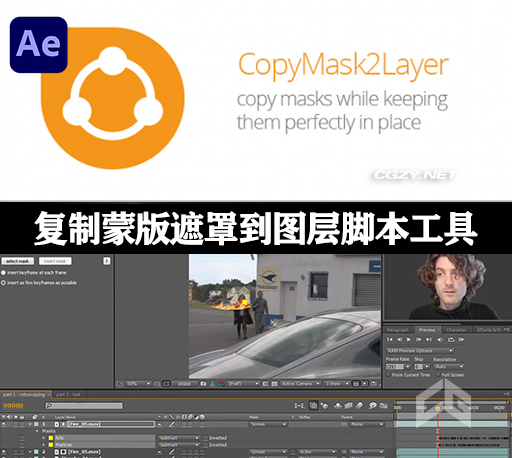Viewport: 512px width, 458px height.
Task: Enable the Full Screen checkbox
Action: pyautogui.click(x=438, y=375)
